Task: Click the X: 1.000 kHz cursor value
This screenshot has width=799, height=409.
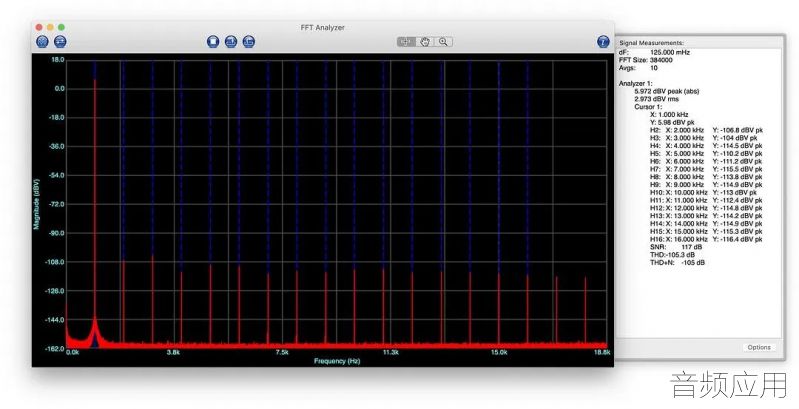Action: point(669,115)
